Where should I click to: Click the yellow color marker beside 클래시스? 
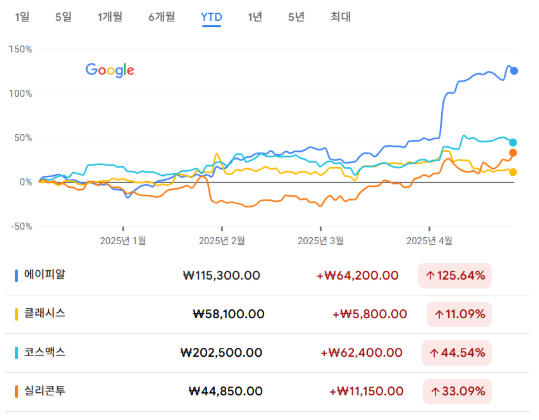coord(16,314)
